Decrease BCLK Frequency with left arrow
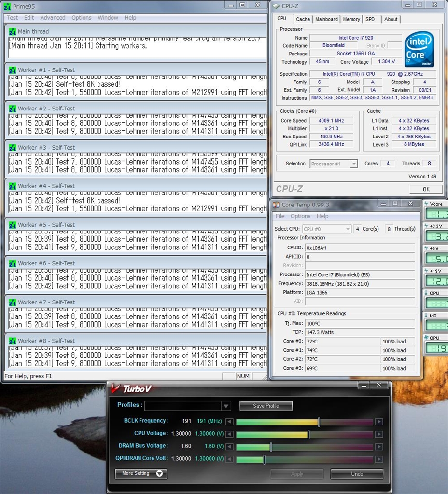448x494 pixels. [x=229, y=422]
